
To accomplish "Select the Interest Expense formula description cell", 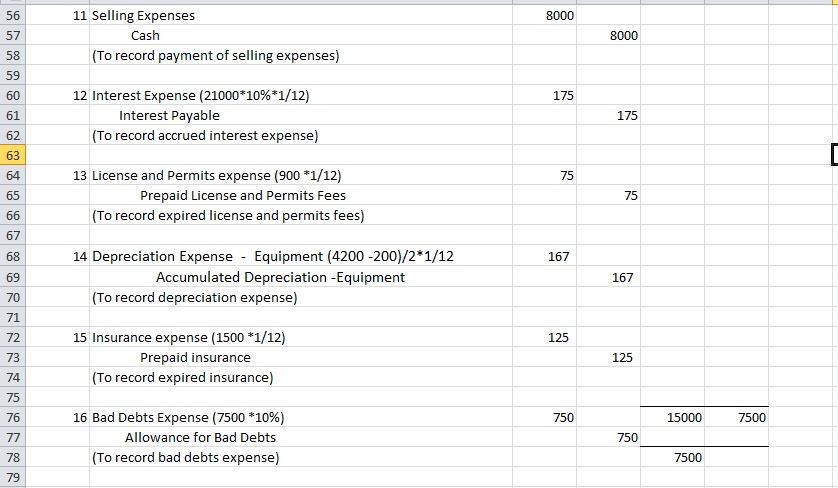I will click(301, 96).
